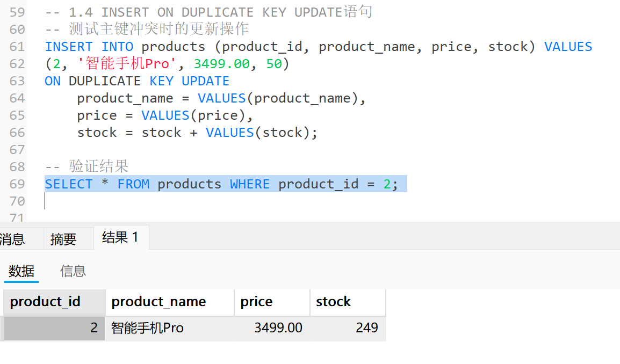Click line number 69 in the gutter
The width and height of the screenshot is (620, 364).
[x=18, y=184]
